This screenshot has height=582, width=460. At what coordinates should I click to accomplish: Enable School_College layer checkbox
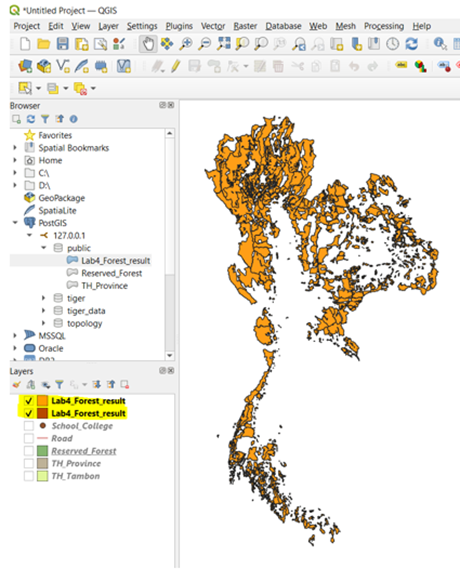[x=29, y=426]
